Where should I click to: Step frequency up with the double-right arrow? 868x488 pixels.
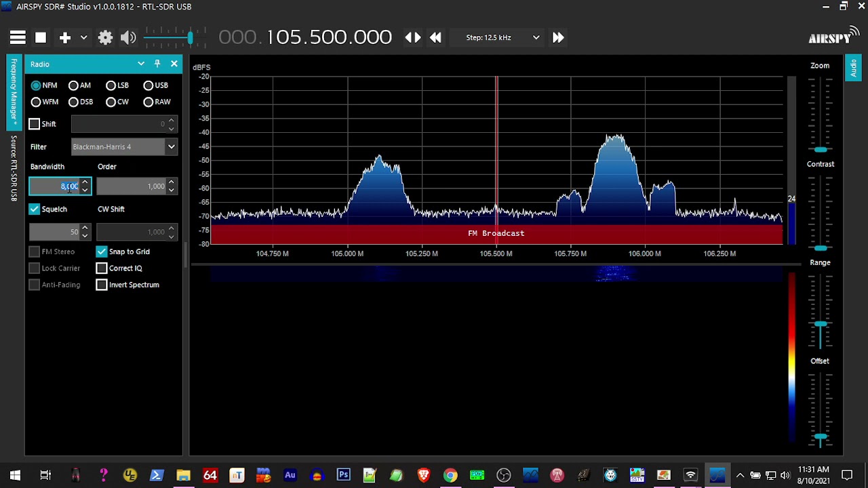558,38
